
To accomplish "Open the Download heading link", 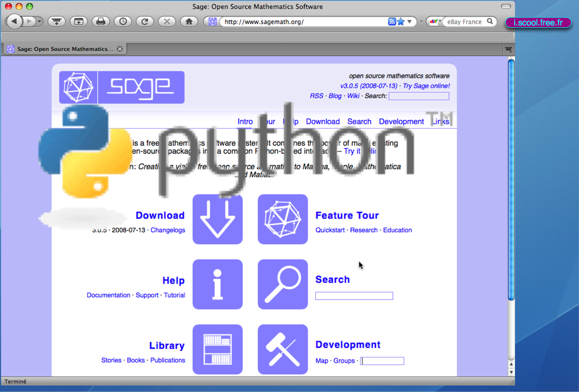I will 160,215.
